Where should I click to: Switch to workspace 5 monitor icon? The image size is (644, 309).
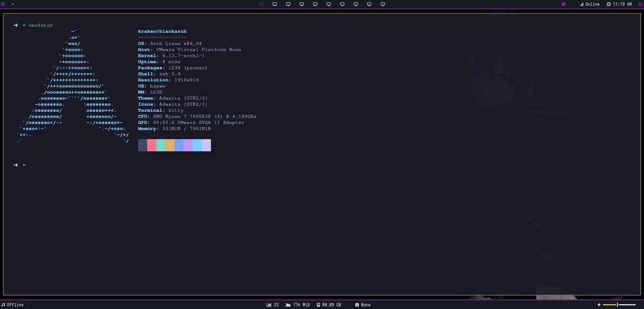pos(315,4)
